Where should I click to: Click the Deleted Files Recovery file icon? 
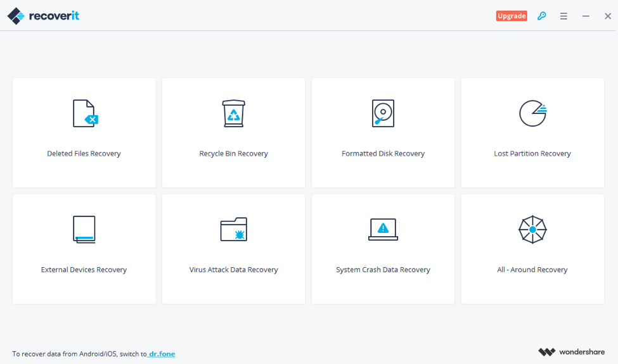coord(84,114)
